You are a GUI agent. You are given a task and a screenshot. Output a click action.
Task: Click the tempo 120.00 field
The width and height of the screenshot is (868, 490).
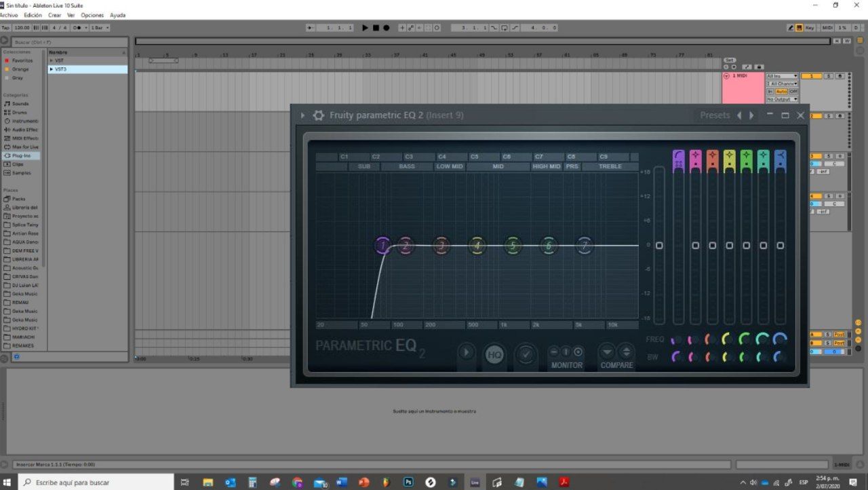click(22, 28)
